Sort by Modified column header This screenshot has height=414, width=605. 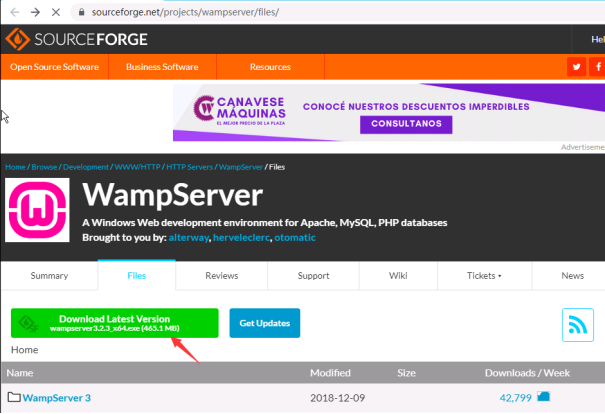330,373
